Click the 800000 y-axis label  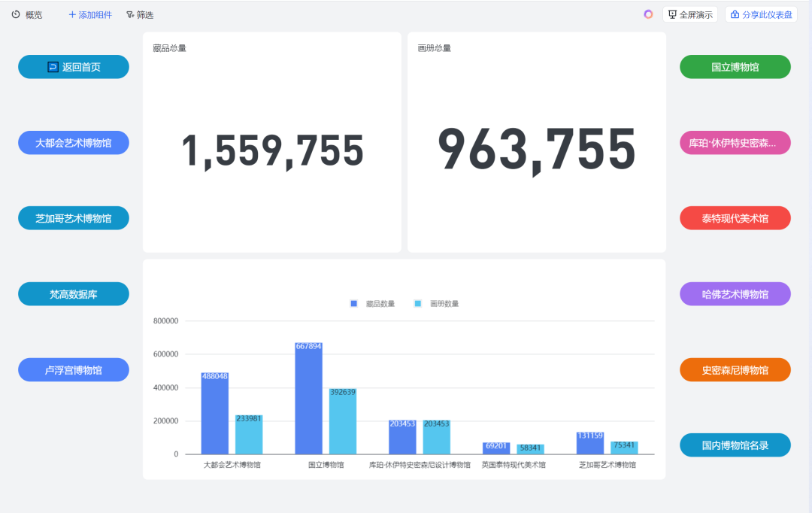tap(165, 321)
